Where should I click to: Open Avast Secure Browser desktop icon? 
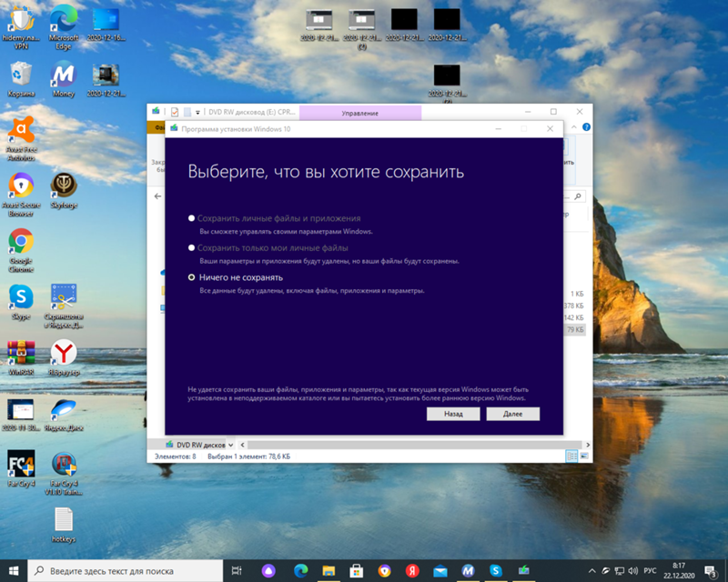coord(21,194)
